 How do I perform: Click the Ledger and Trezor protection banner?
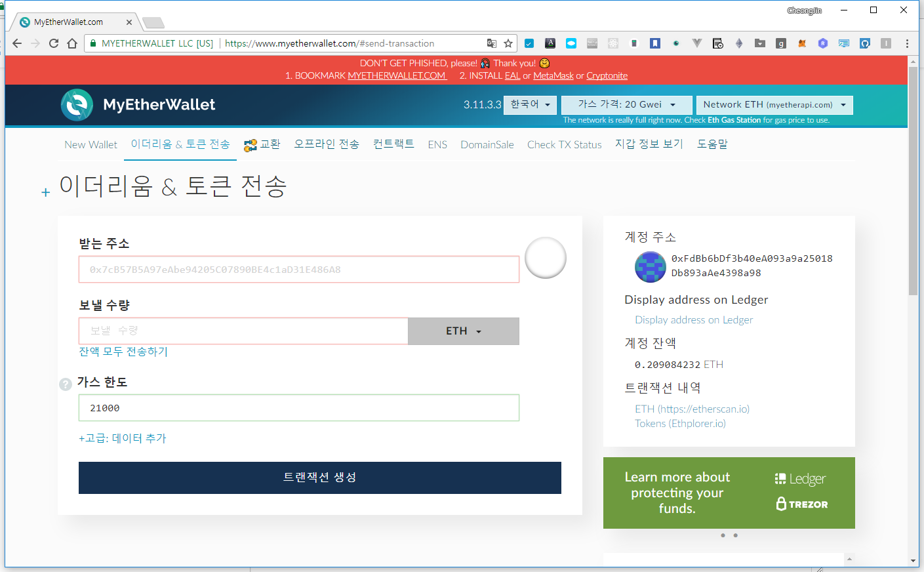click(729, 493)
